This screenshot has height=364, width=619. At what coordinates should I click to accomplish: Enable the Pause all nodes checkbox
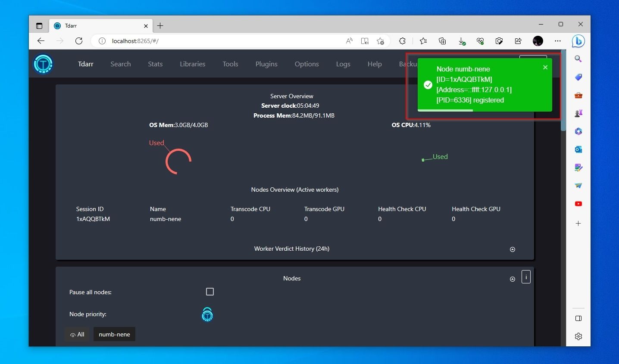[210, 292]
